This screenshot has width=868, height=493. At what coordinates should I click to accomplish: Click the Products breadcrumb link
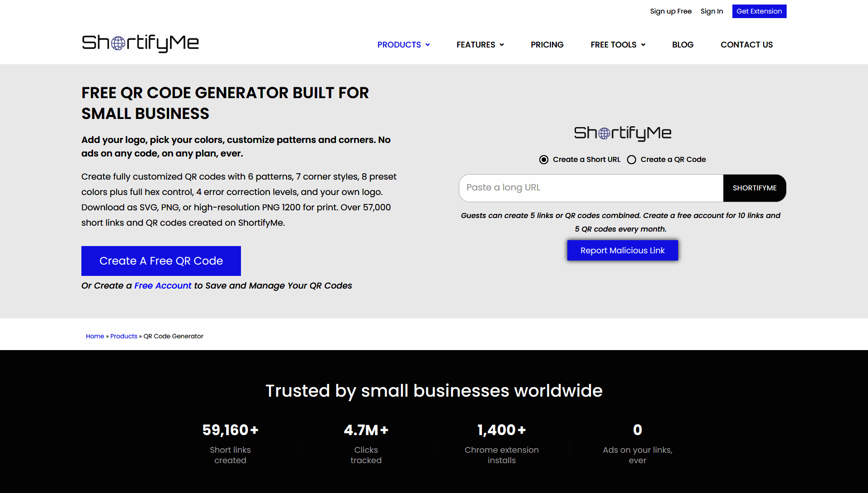[124, 336]
